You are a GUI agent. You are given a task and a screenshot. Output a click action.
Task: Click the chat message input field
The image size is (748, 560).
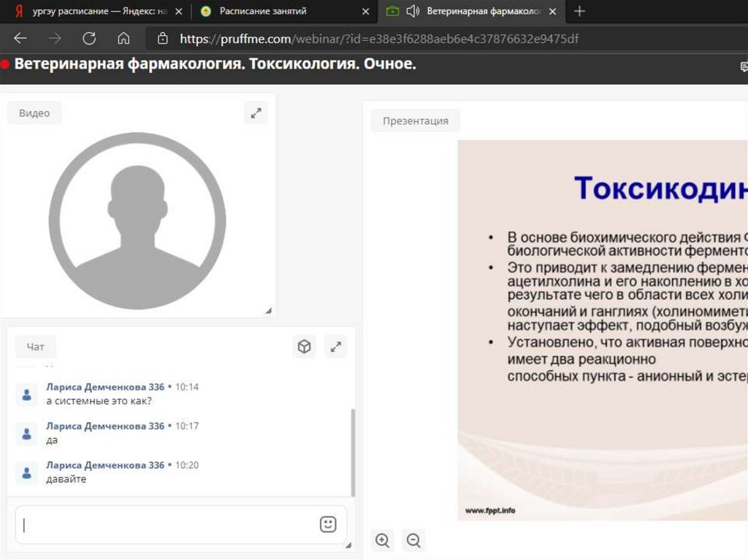click(168, 524)
